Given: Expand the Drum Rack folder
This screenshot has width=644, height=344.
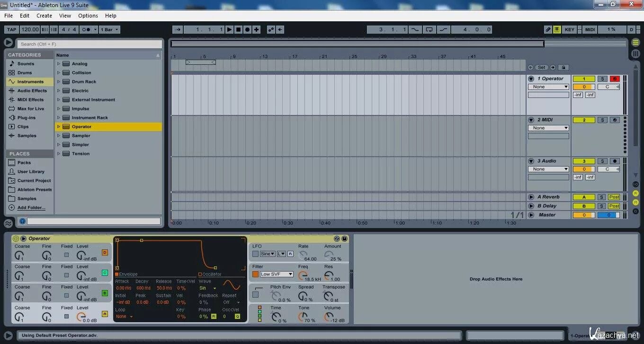Looking at the screenshot, I should click(59, 81).
